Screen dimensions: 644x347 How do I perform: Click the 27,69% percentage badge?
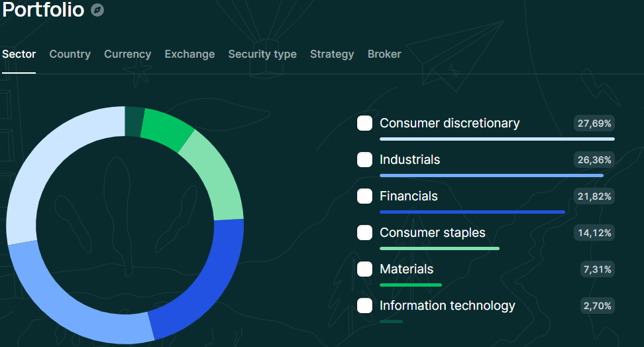tap(594, 123)
